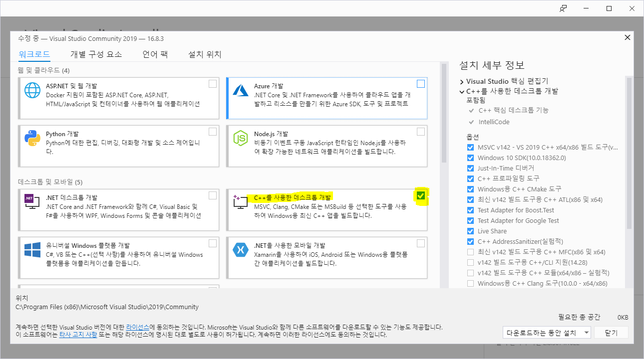Click the ASP.NET 및 웹 개발 title
Screen dimensions: 644x359
[x=71, y=86]
